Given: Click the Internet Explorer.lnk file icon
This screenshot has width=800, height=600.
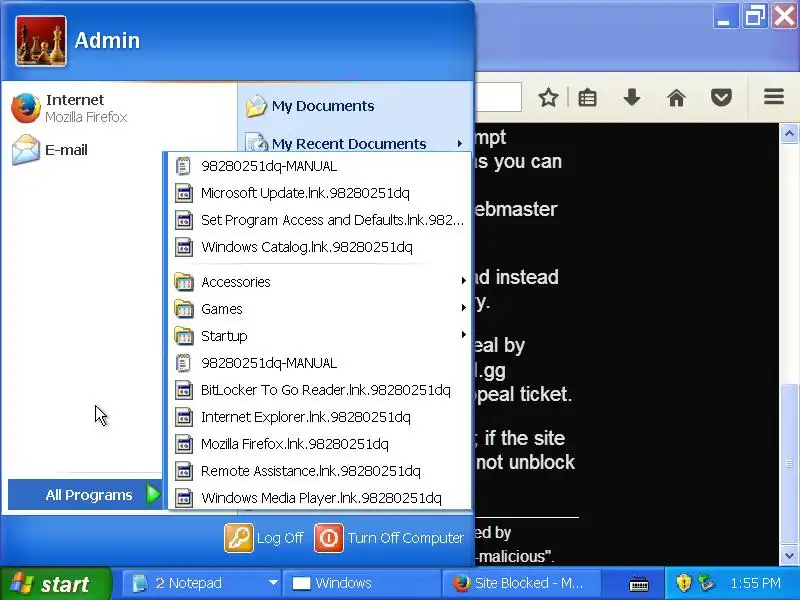Looking at the screenshot, I should click(184, 417).
